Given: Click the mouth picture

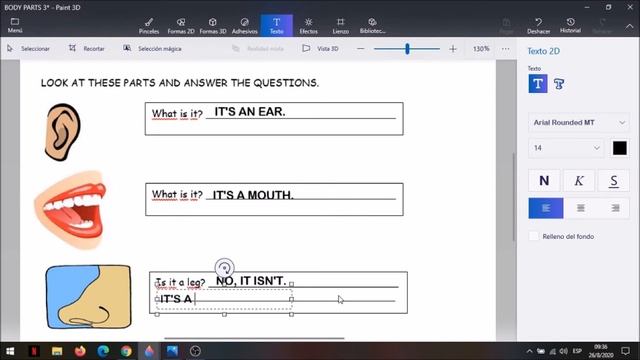Looking at the screenshot, I should (x=71, y=210).
